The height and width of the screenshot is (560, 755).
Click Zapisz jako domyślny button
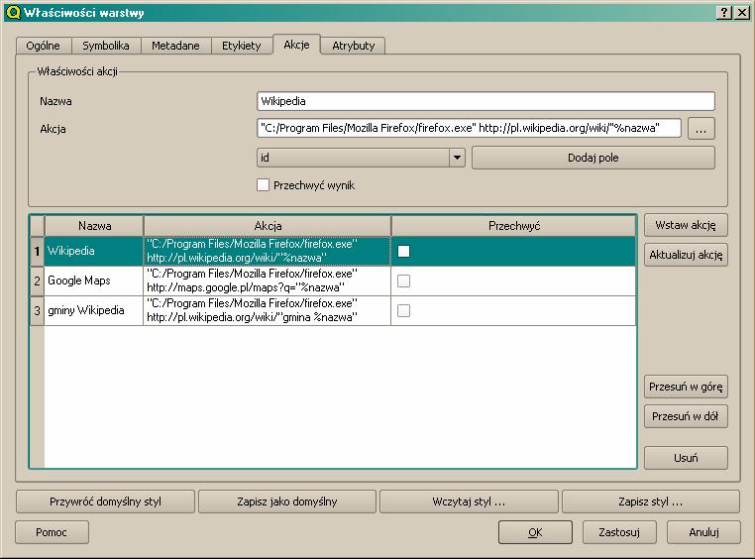pyautogui.click(x=287, y=502)
